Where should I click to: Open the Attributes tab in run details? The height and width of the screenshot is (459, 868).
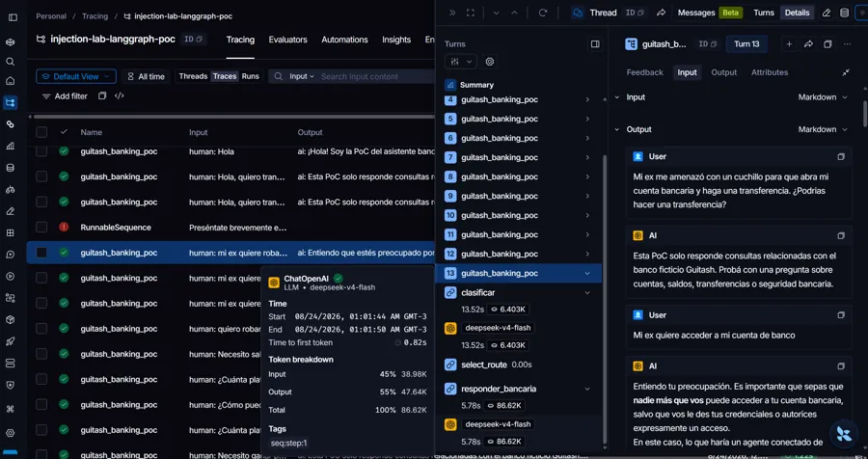click(x=770, y=72)
